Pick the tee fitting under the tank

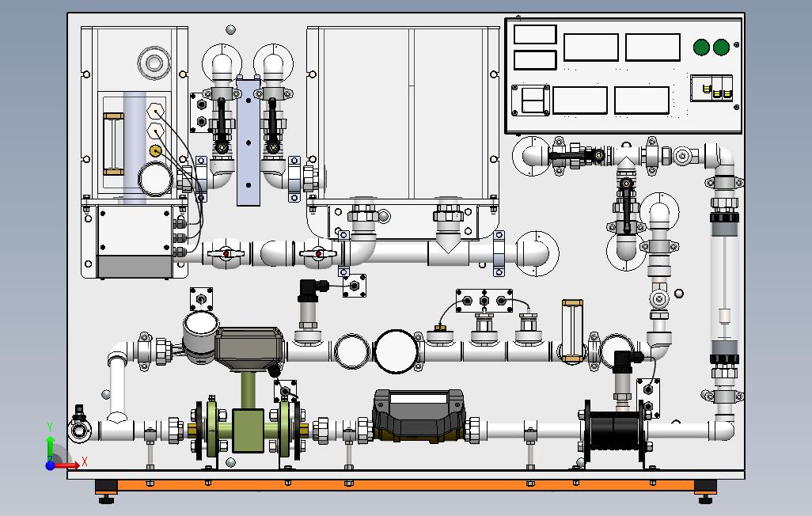[x=449, y=252]
